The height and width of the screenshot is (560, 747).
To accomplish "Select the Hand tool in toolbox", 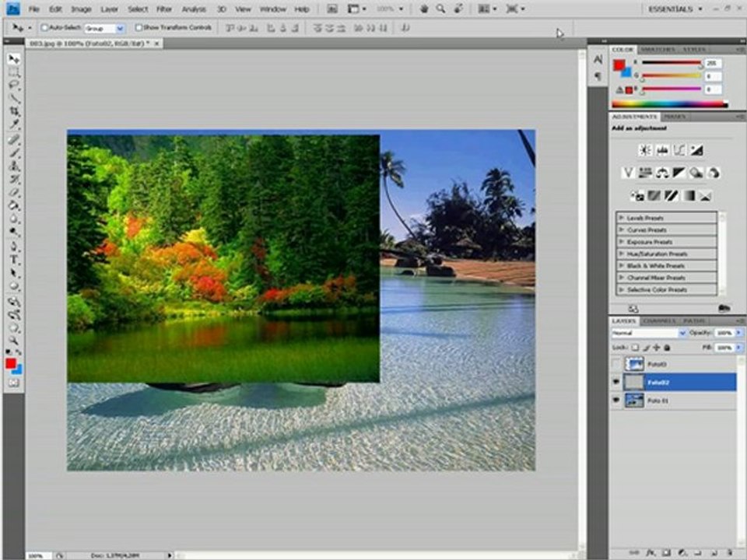I will click(14, 328).
